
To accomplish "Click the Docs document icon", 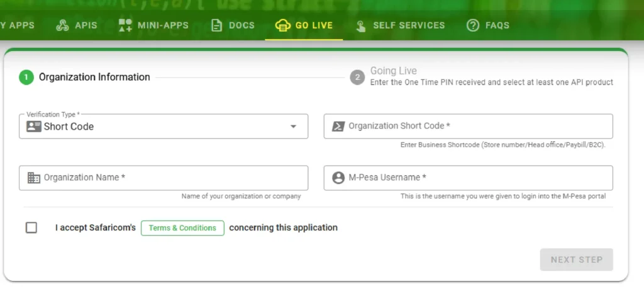I will click(216, 26).
